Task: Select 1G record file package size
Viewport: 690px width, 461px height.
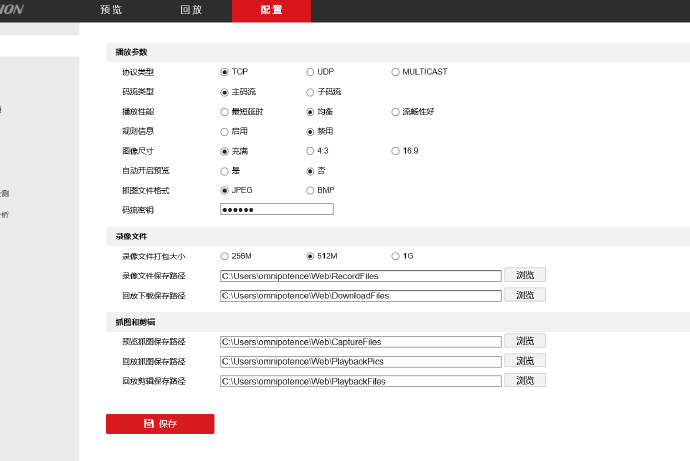Action: 395,256
